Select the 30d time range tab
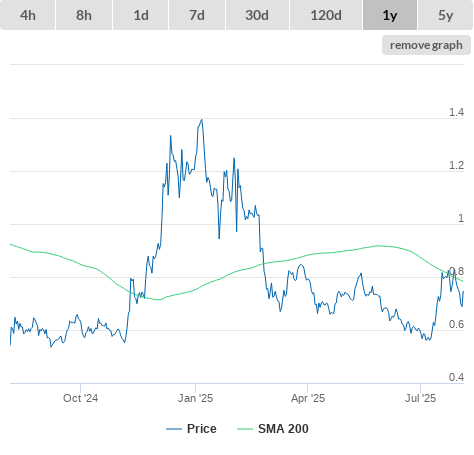The height and width of the screenshot is (455, 474). pos(257,15)
